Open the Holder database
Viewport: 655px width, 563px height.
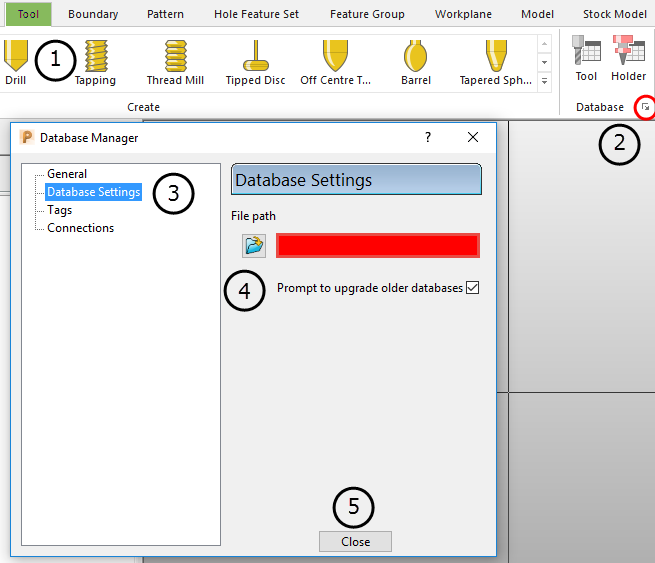[628, 58]
